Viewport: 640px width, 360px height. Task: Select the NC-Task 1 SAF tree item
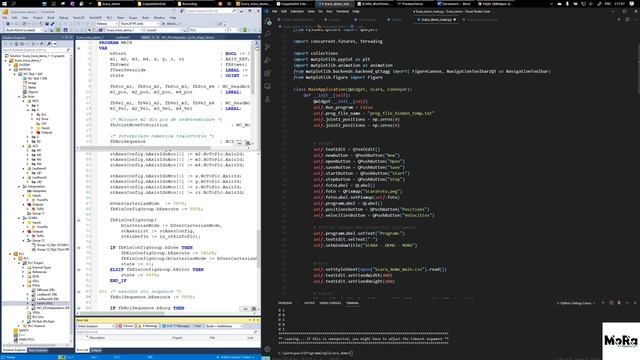pyautogui.click(x=33, y=74)
